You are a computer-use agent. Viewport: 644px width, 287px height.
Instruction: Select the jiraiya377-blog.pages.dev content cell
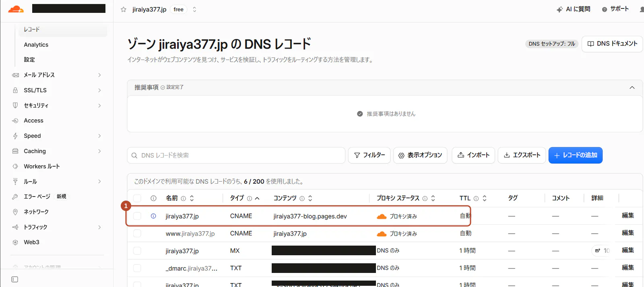[x=310, y=216]
